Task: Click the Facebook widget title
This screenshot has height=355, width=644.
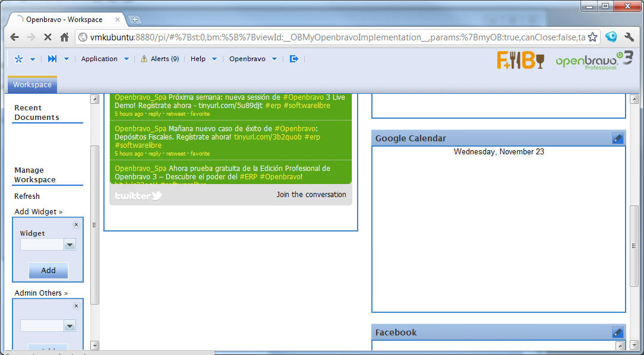Action: pos(396,332)
